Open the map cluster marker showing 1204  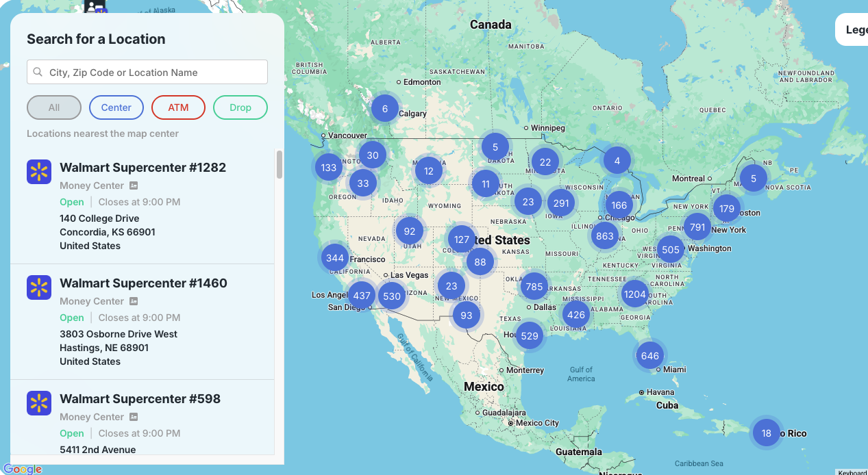click(x=635, y=294)
